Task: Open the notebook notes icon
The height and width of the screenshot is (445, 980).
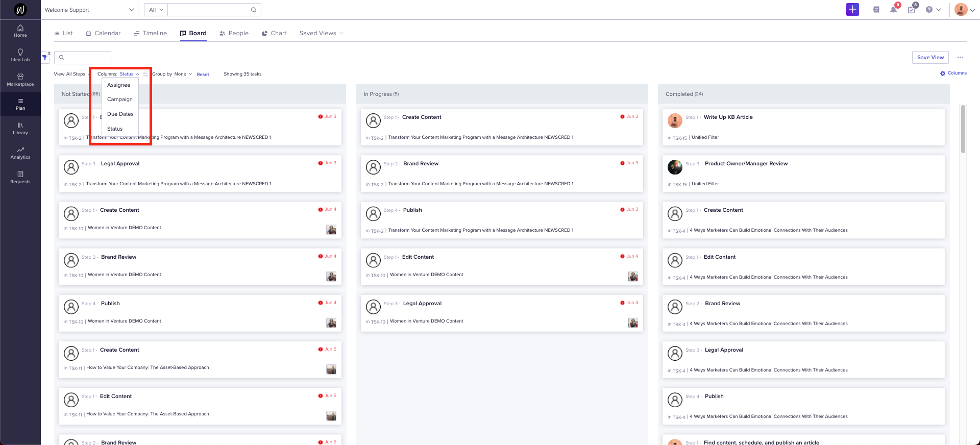Action: click(876, 10)
